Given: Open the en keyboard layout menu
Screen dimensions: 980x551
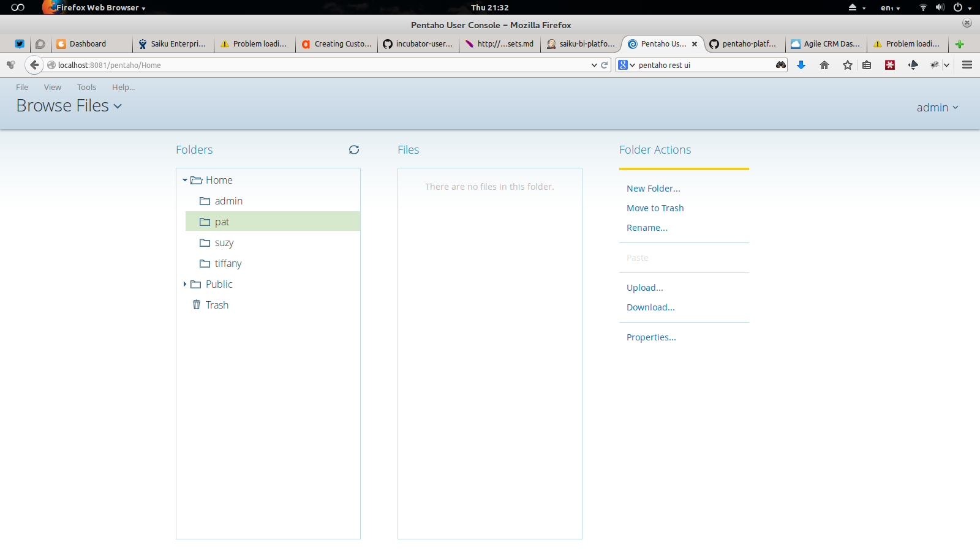Looking at the screenshot, I should pos(890,8).
